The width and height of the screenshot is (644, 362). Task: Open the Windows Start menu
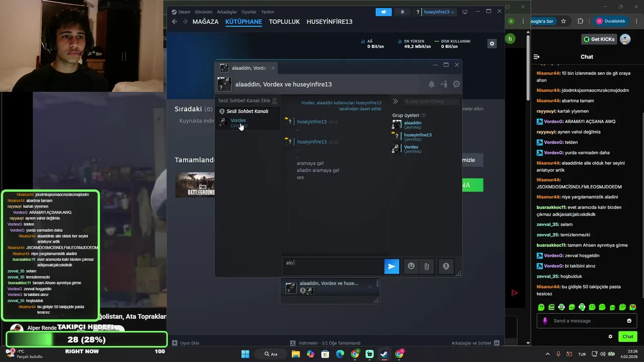click(x=245, y=354)
